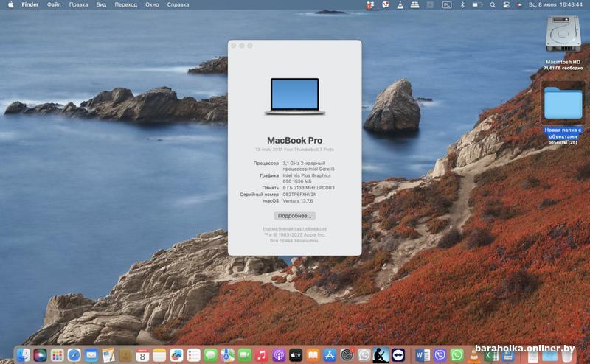This screenshot has height=364, width=590.
Task: Open the Apple TV app icon
Action: tap(296, 355)
